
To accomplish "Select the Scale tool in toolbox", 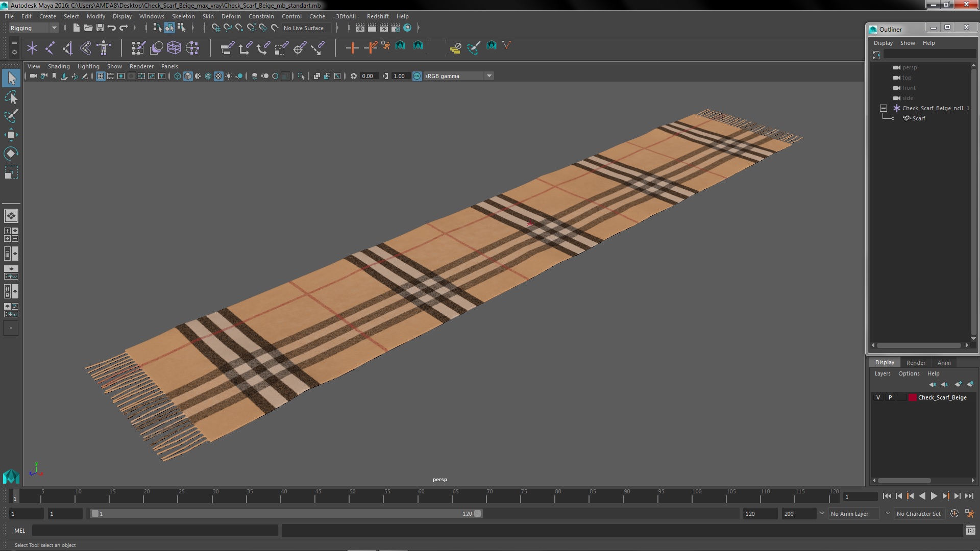I will pos(11,172).
